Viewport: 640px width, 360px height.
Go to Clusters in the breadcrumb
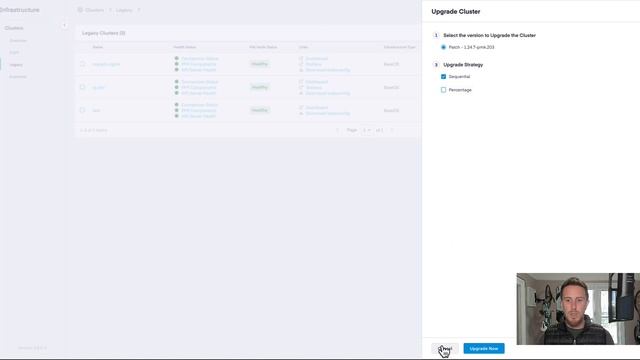pyautogui.click(x=95, y=10)
